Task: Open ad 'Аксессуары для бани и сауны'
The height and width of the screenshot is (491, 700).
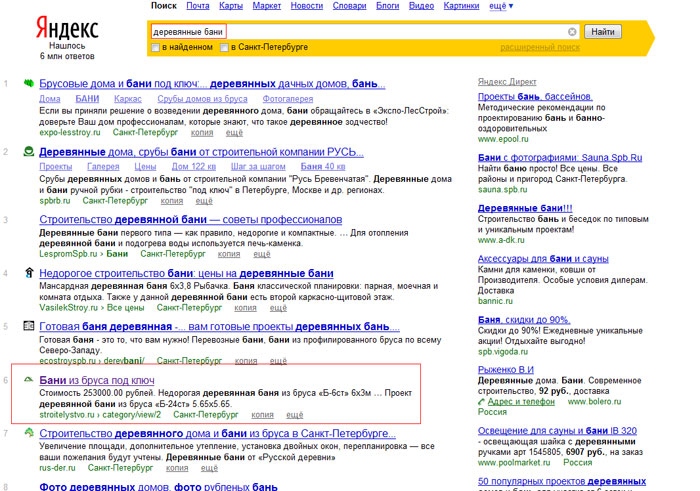Action: coord(543,258)
